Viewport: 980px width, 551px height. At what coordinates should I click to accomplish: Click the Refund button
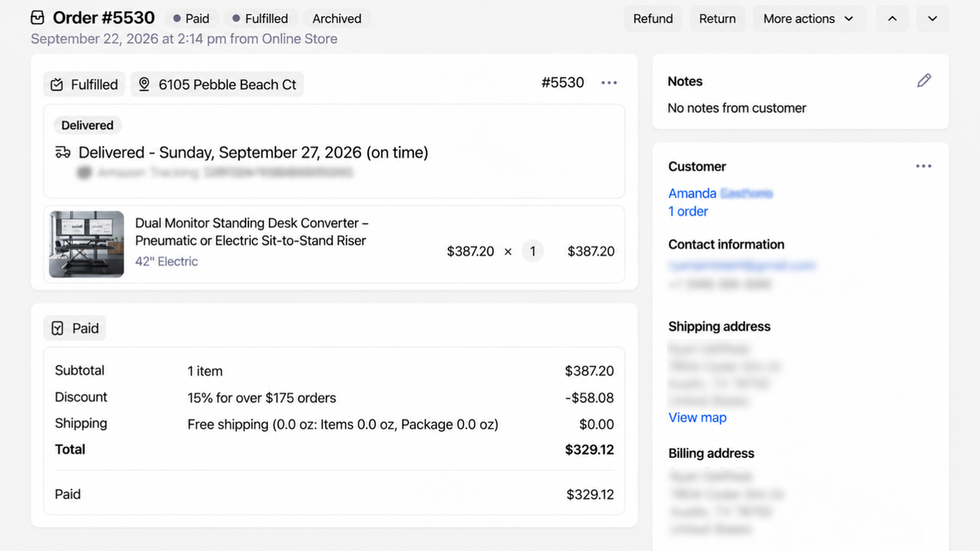pyautogui.click(x=653, y=19)
